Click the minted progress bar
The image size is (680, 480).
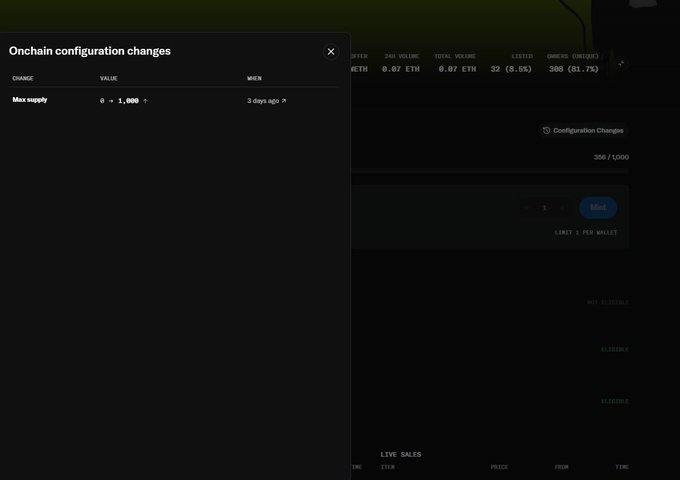click(490, 171)
